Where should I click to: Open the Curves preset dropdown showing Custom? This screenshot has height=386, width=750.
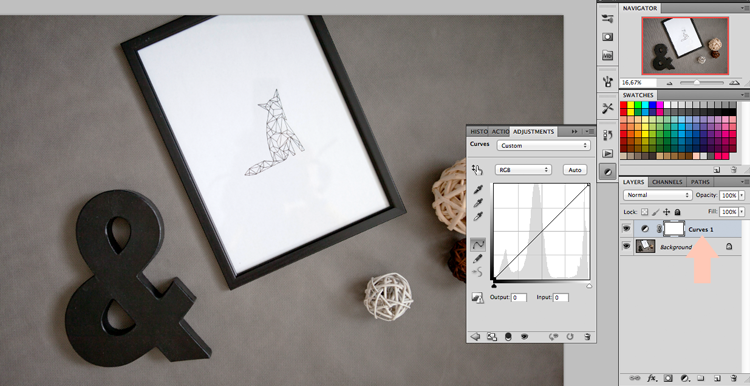pyautogui.click(x=543, y=145)
